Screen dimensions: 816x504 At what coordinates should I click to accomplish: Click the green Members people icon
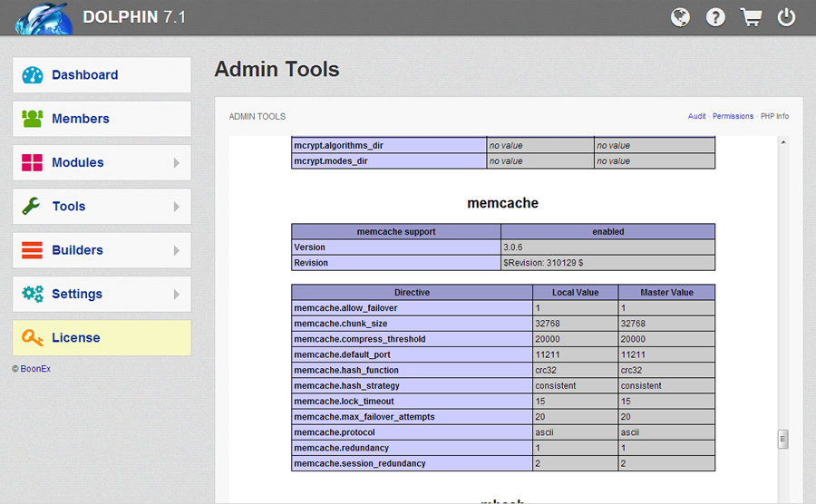point(33,119)
